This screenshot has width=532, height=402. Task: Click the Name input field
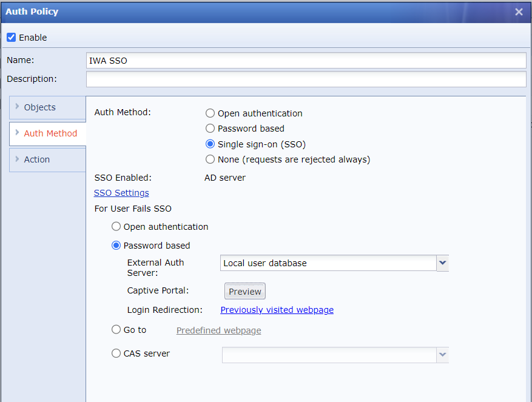[306, 61]
